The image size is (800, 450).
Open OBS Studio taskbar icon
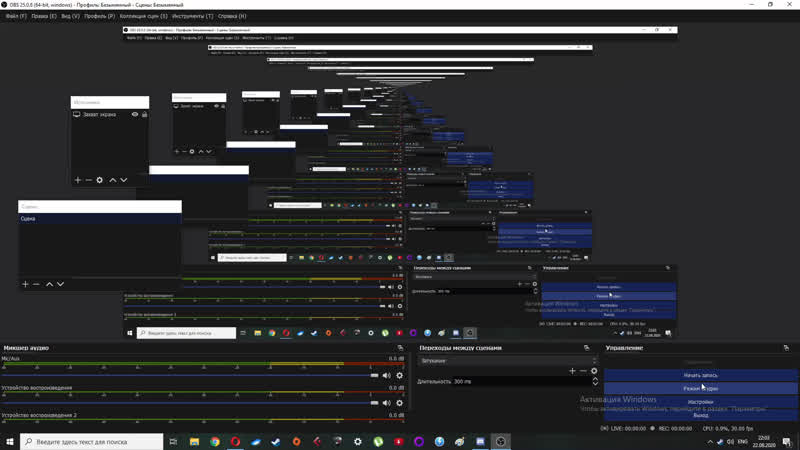(x=501, y=442)
